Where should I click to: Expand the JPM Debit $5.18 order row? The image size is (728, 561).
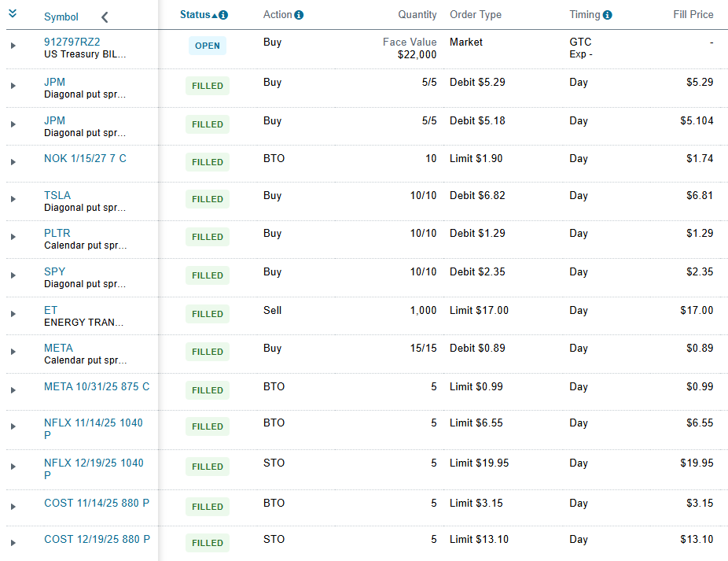click(x=13, y=124)
